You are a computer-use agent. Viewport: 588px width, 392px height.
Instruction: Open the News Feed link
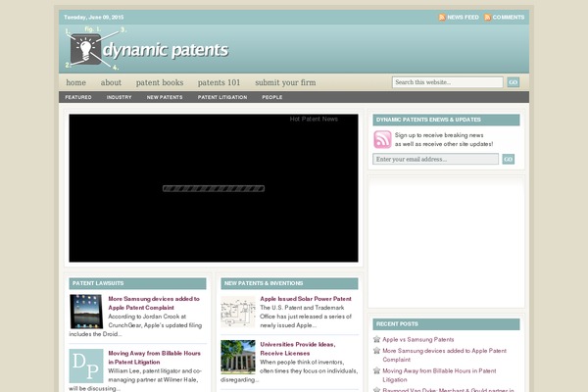(x=463, y=18)
